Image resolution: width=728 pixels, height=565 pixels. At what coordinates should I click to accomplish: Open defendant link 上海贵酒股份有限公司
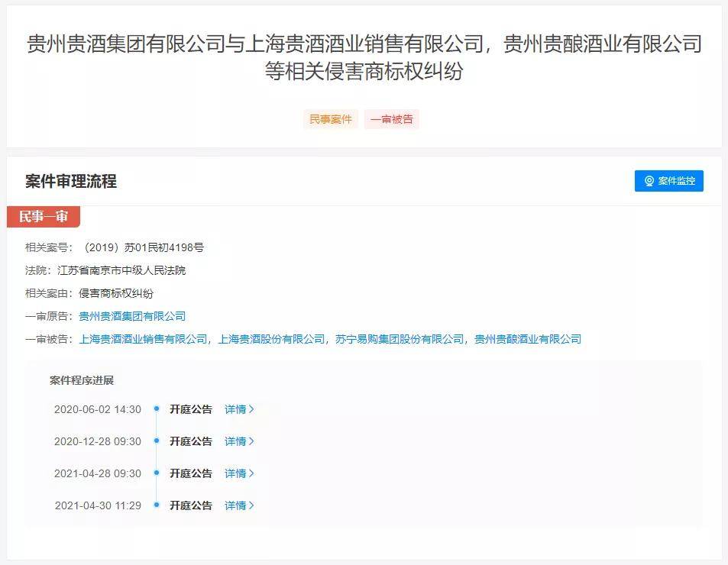click(x=271, y=339)
